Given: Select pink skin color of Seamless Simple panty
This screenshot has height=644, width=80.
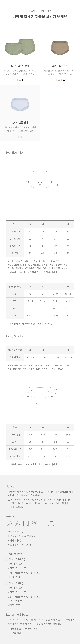Looking at the screenshot, I should tap(19, 137).
